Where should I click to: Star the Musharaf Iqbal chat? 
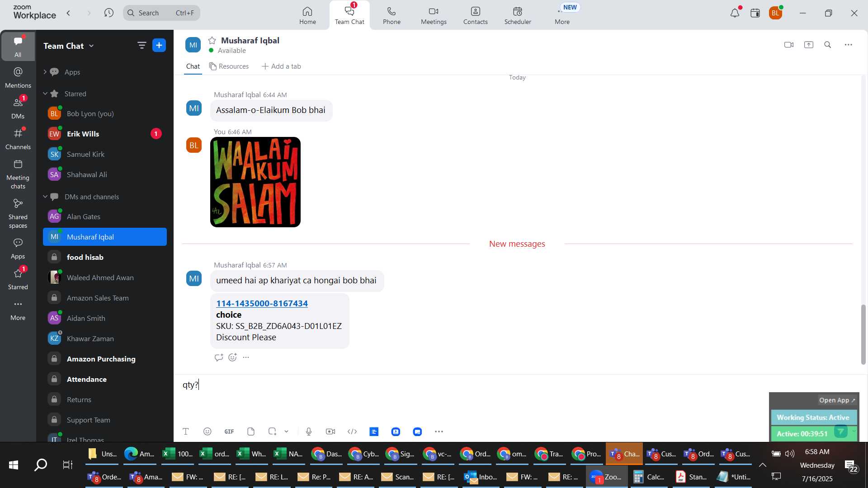[212, 40]
